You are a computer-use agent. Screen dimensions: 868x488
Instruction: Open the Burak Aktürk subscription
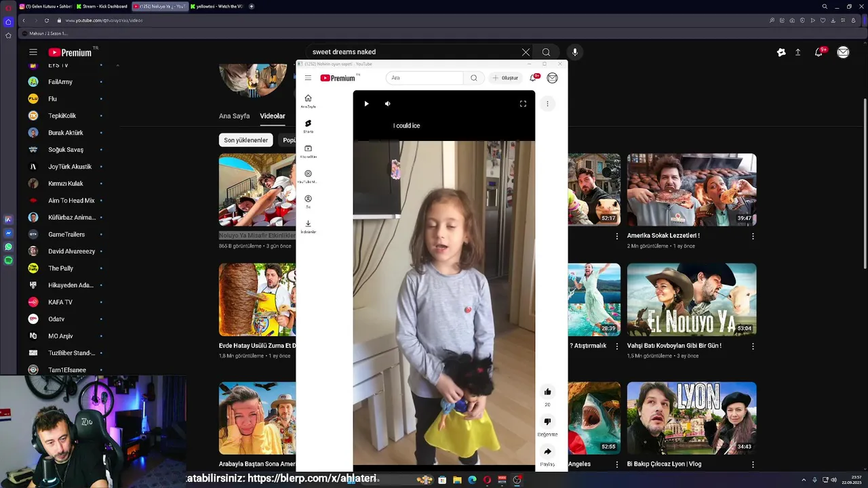coord(64,133)
